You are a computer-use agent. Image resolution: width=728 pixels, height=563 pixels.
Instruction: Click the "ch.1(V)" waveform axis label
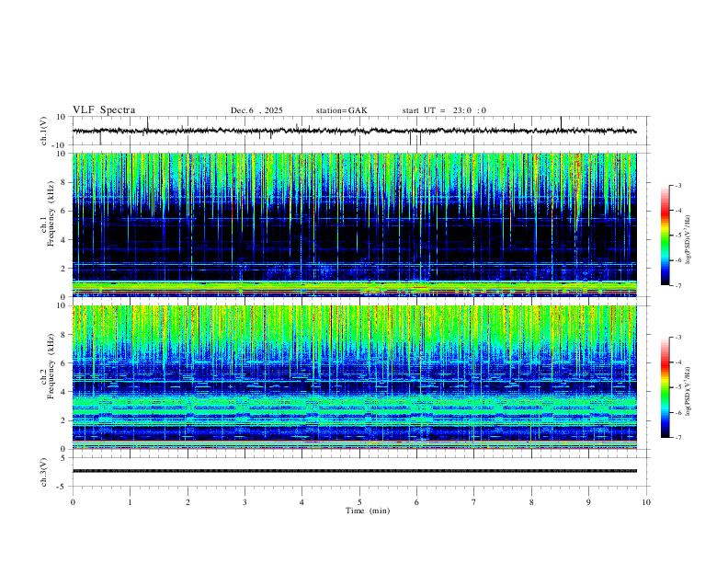click(x=44, y=131)
